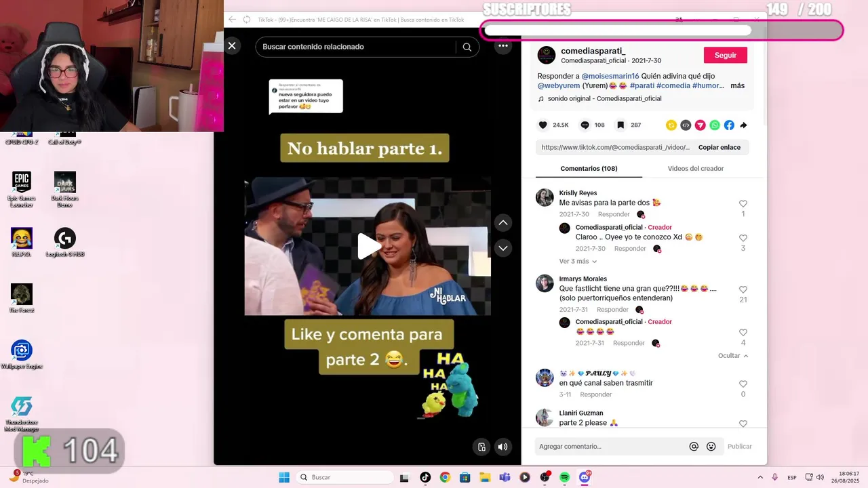Repost the video with the yellow icon
This screenshot has width=868, height=488.
pos(671,125)
